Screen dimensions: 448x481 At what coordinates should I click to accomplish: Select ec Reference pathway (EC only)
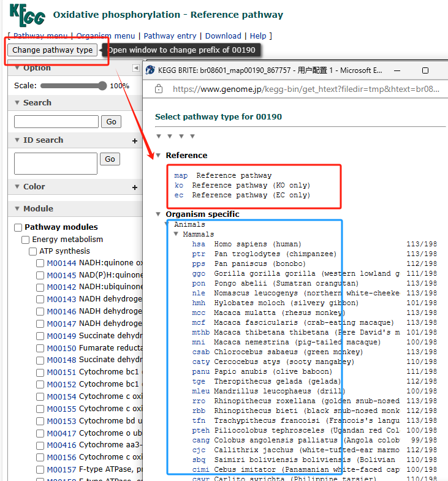[x=179, y=195]
